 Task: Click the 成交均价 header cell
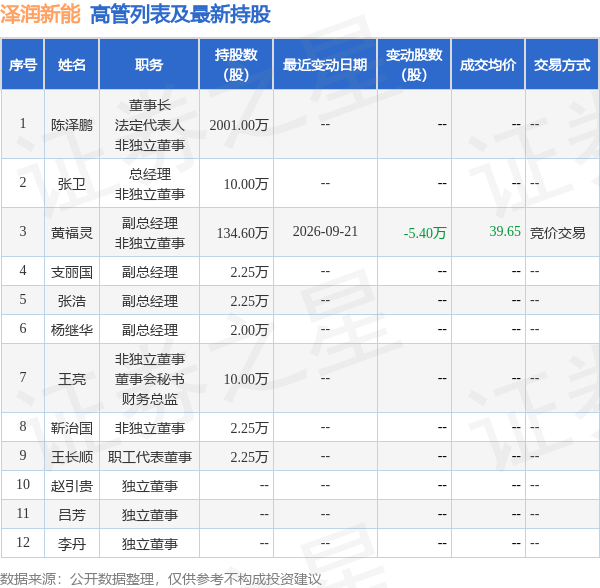[488, 64]
